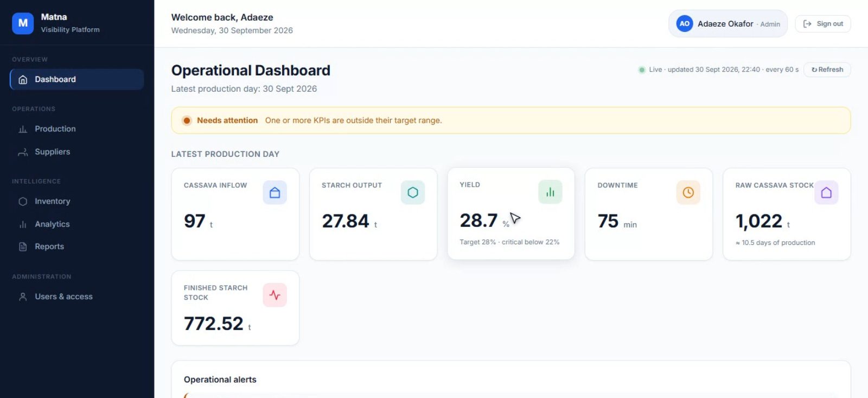Click the Matna blue M logo
The width and height of the screenshot is (868, 398).
23,23
